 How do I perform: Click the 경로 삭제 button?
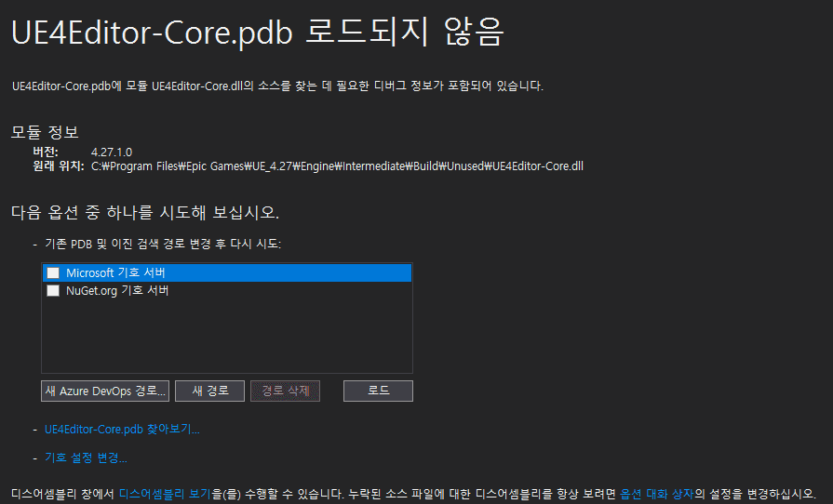pyautogui.click(x=286, y=391)
